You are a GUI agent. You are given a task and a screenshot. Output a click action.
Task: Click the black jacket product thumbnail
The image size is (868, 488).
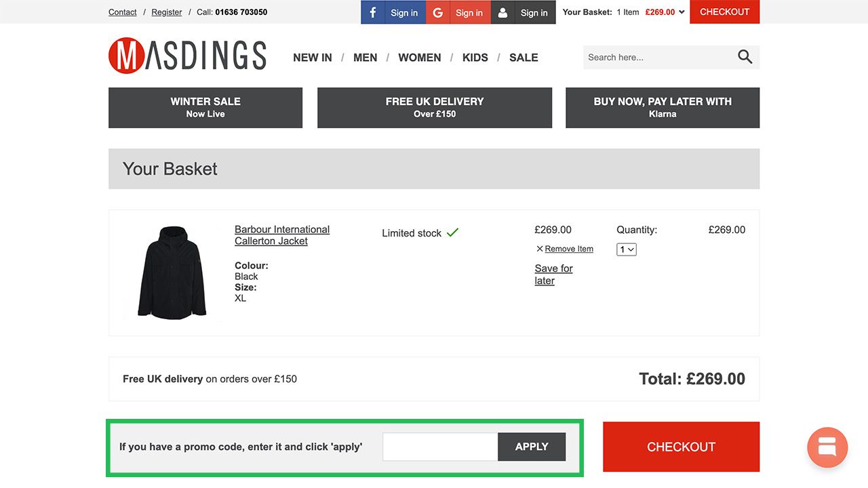tap(172, 272)
